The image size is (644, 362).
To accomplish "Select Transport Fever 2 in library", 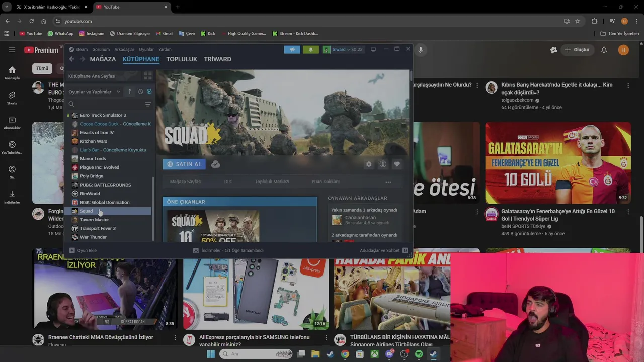I will pyautogui.click(x=109, y=228).
